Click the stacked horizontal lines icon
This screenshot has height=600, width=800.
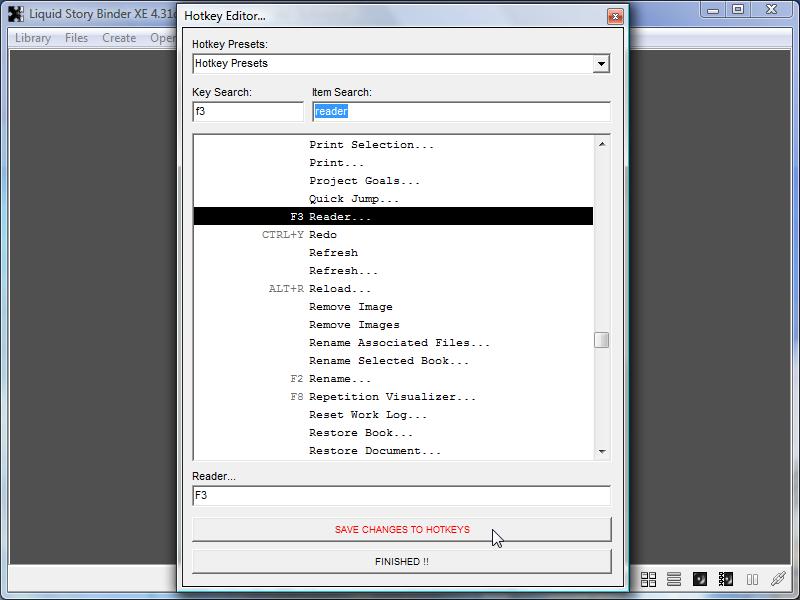[x=674, y=579]
